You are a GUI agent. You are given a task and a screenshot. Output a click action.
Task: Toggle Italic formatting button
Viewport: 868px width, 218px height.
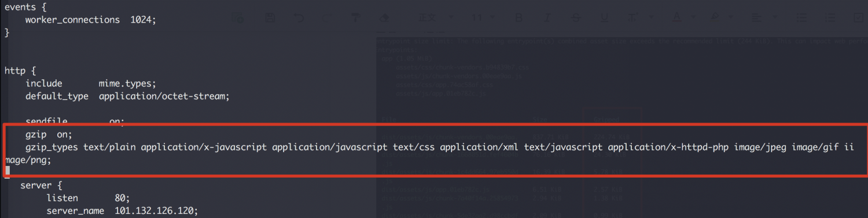tap(547, 17)
